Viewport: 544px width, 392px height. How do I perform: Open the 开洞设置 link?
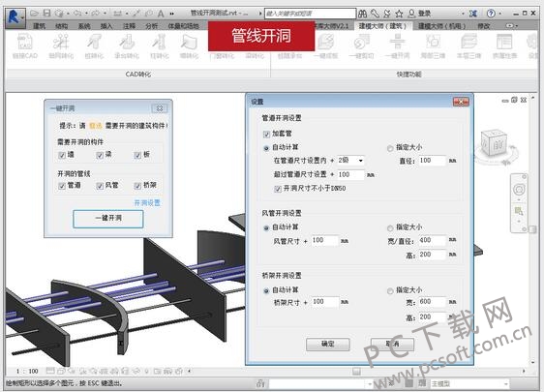coord(147,203)
